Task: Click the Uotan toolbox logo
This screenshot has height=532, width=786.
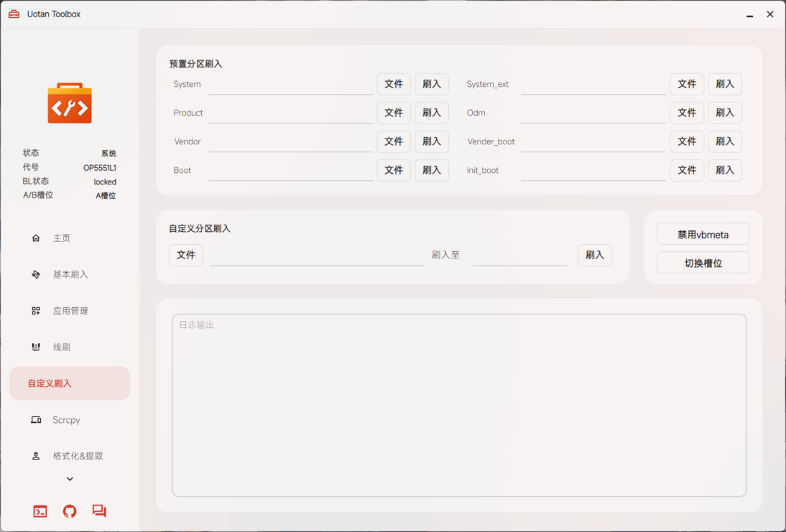Action: click(x=69, y=103)
